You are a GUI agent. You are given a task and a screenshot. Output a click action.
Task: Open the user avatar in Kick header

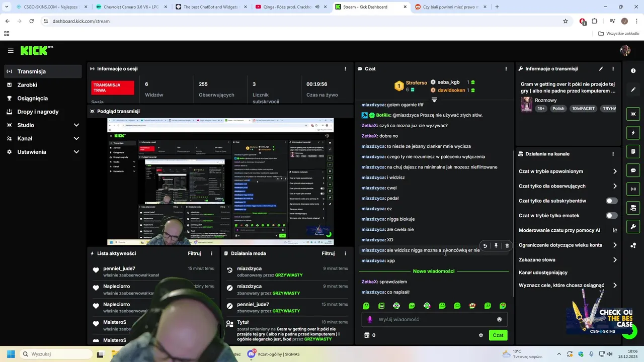point(625,50)
